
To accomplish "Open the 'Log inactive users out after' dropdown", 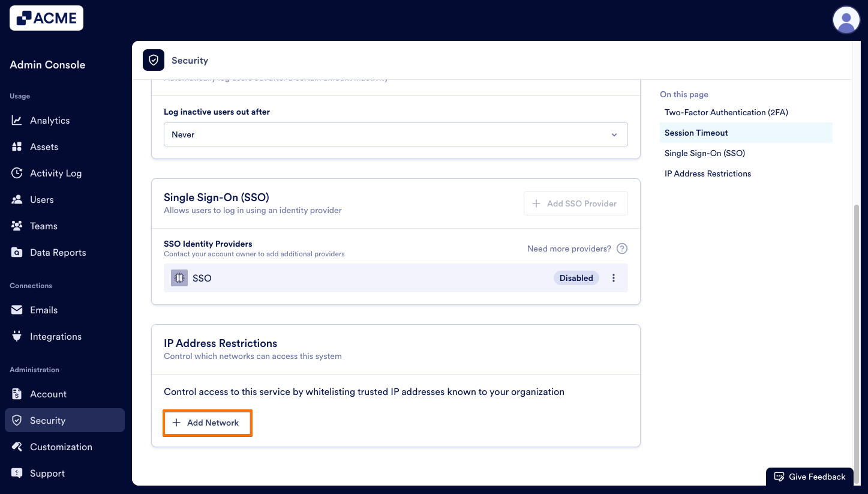I will pos(395,134).
